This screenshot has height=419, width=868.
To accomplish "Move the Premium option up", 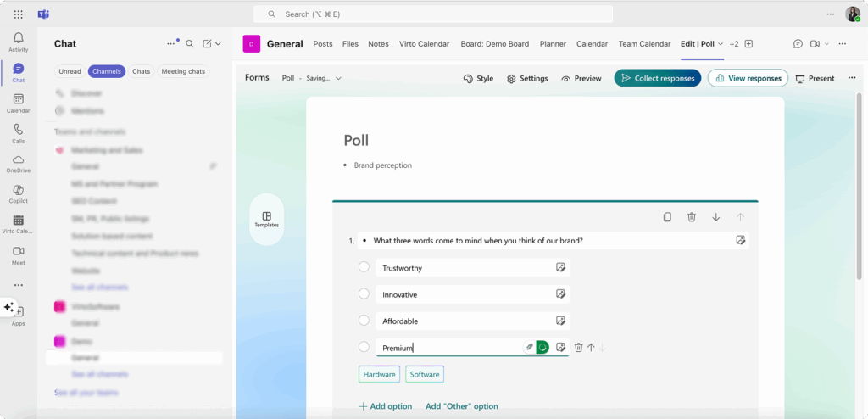I will (591, 347).
